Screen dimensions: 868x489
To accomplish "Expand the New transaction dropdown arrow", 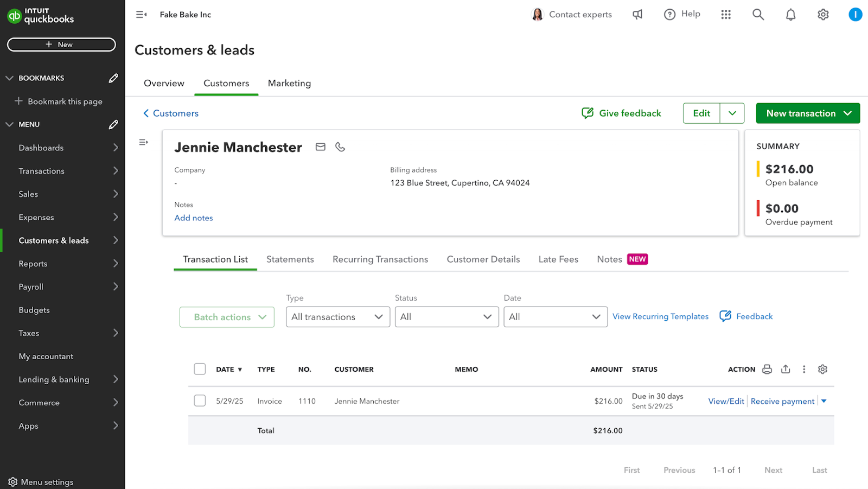I will [847, 113].
